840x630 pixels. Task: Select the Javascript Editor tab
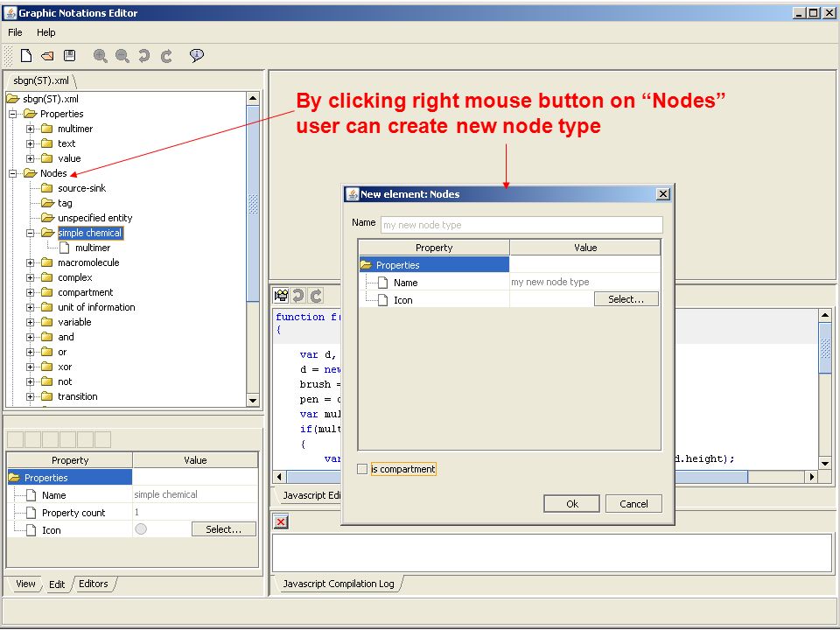[310, 495]
